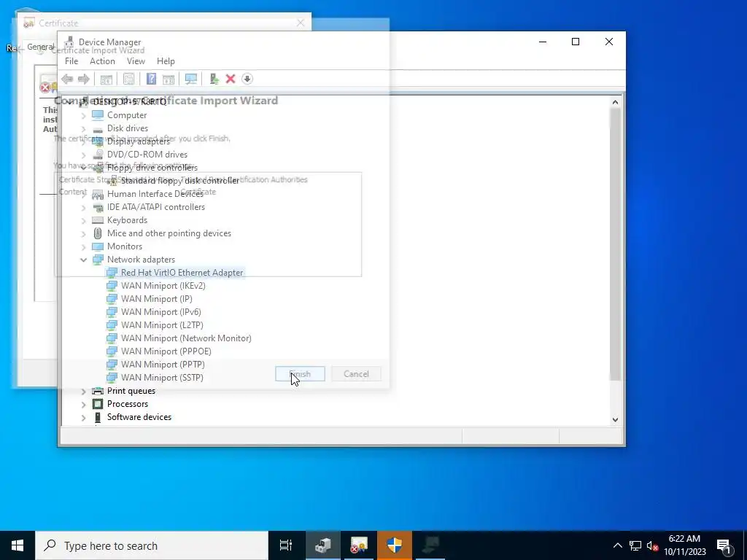Open the Action menu
The width and height of the screenshot is (747, 560).
(x=102, y=61)
